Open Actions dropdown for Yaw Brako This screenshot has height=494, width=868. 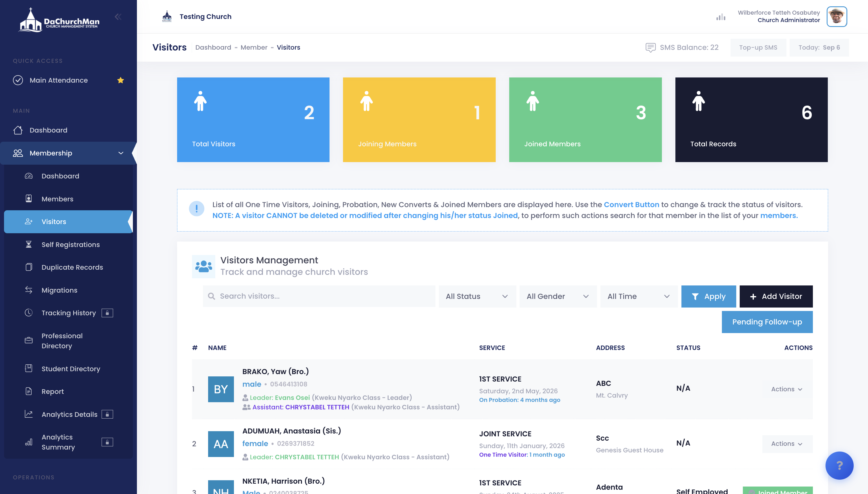coord(787,389)
